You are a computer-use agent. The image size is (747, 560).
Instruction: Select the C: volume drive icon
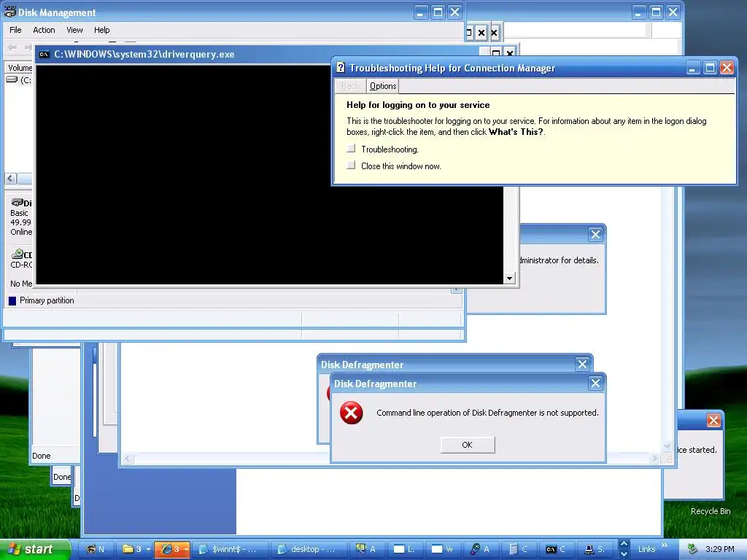12,79
